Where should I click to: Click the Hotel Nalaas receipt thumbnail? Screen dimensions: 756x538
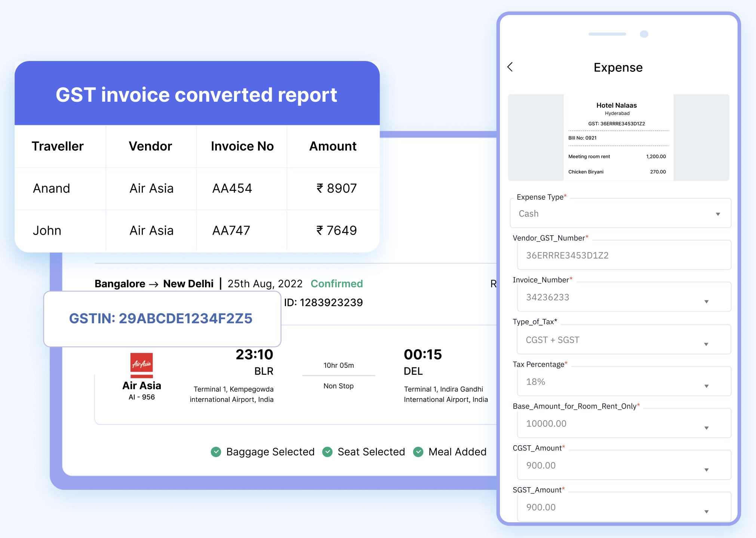pos(618,138)
